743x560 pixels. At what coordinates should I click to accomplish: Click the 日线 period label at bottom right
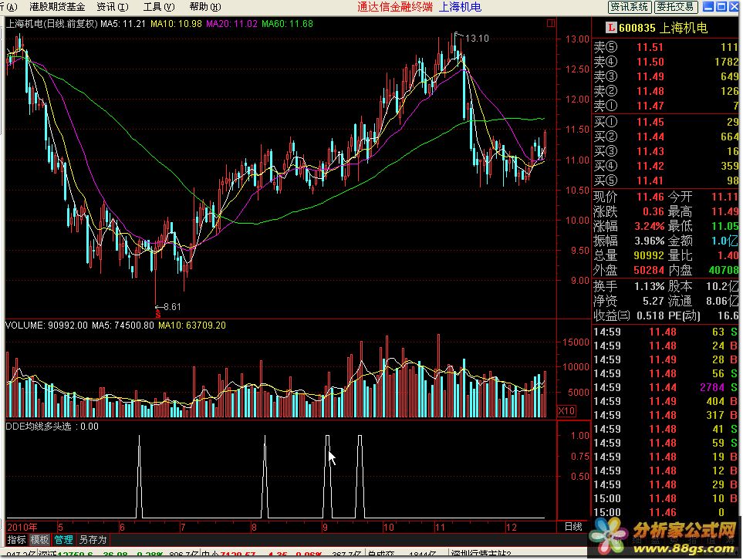(573, 526)
